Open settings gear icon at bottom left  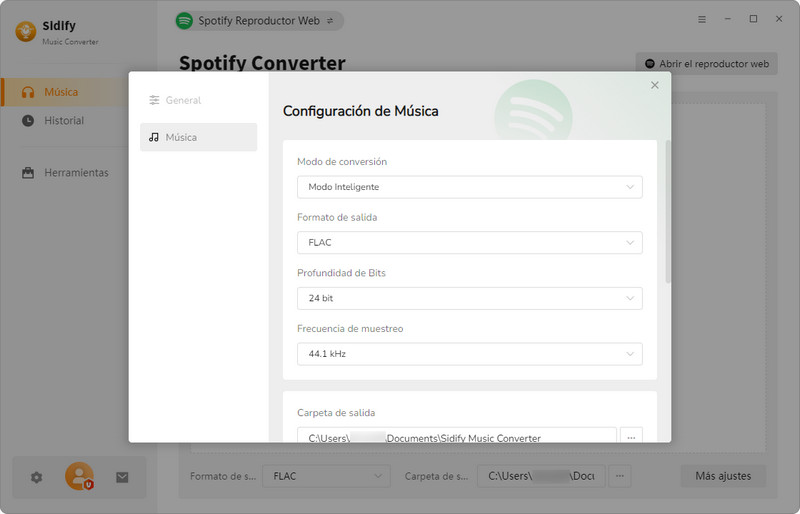coord(36,477)
